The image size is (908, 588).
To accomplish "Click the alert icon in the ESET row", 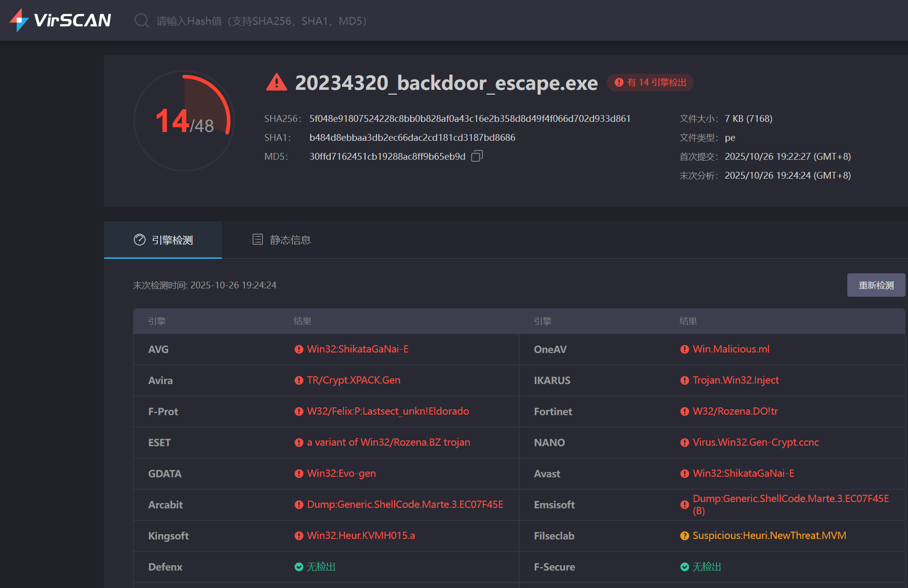I will tap(299, 442).
